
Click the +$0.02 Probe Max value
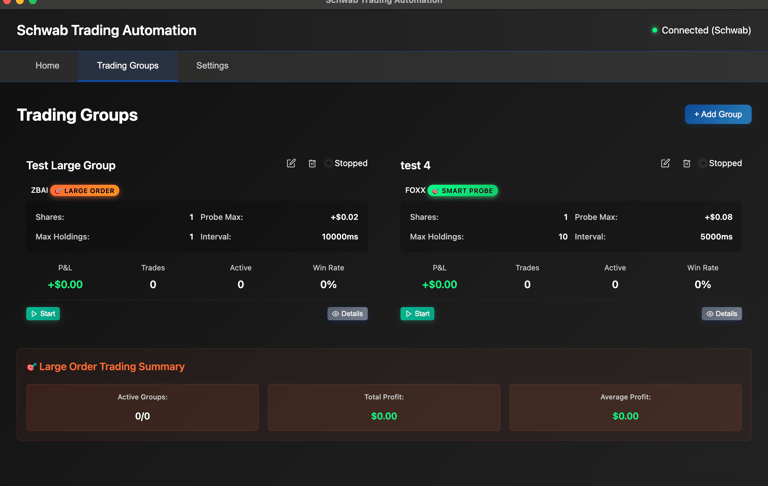pyautogui.click(x=344, y=217)
